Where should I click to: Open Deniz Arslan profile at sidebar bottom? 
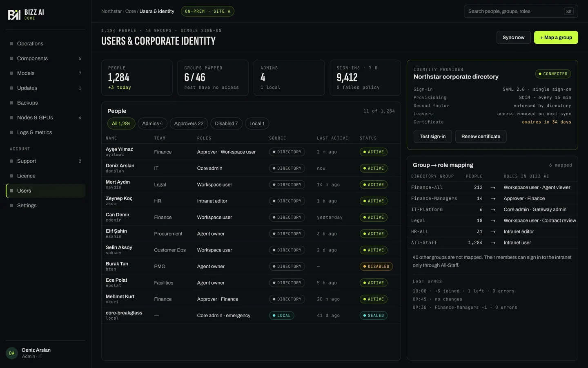(x=46, y=353)
